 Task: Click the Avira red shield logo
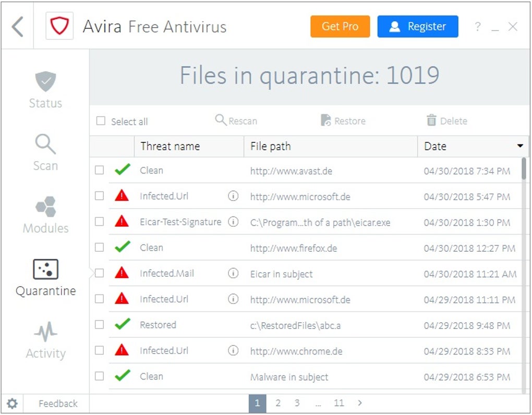click(59, 26)
